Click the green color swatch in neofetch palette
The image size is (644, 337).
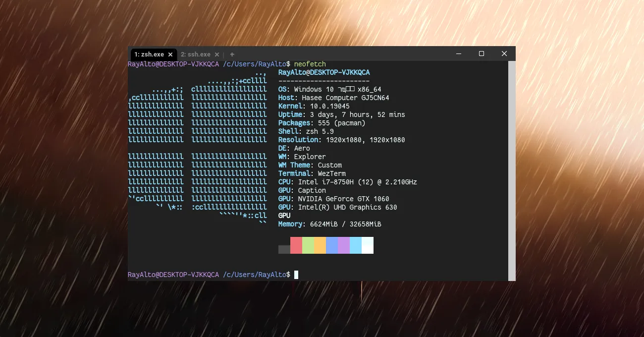308,245
